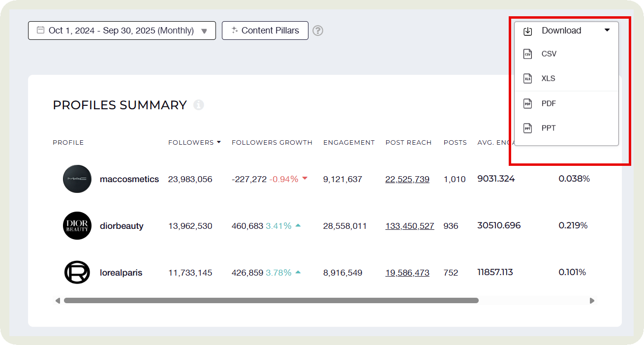
Task: Click the scroll left arrow
Action: click(58, 300)
